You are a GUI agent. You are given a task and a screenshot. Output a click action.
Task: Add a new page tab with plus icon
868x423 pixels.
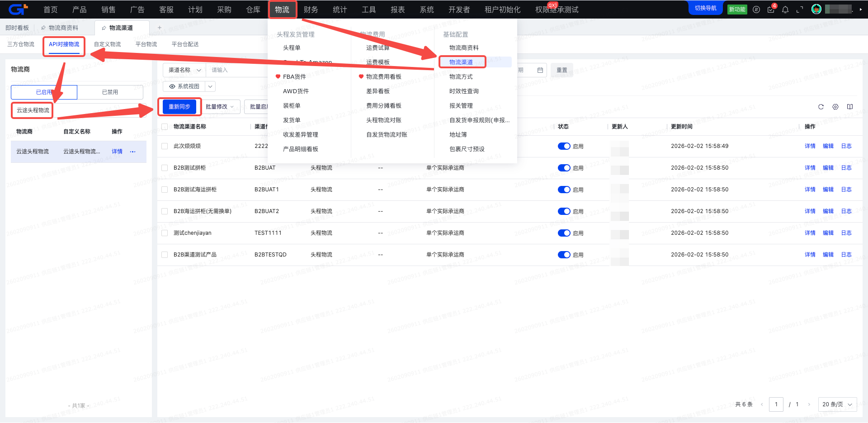tap(160, 28)
